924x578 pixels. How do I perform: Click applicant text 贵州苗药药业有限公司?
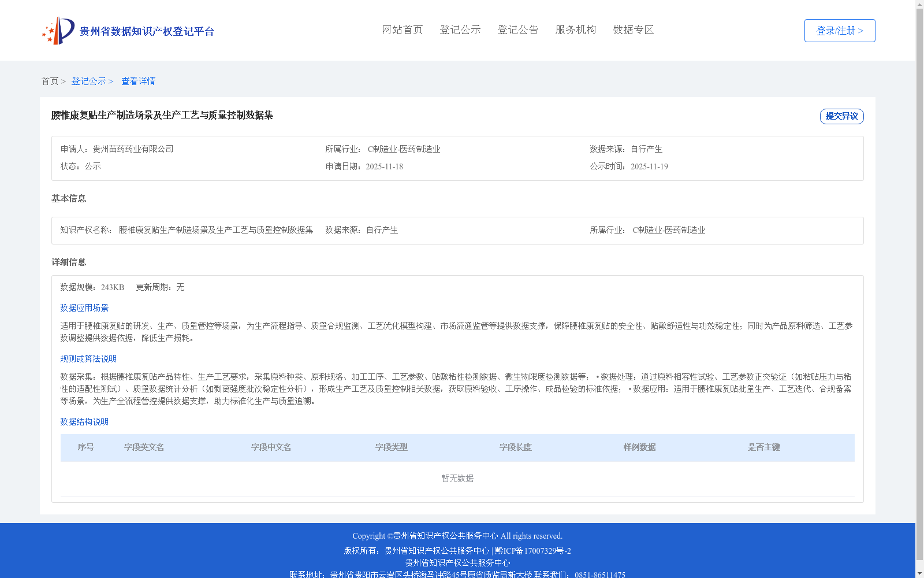pyautogui.click(x=133, y=149)
